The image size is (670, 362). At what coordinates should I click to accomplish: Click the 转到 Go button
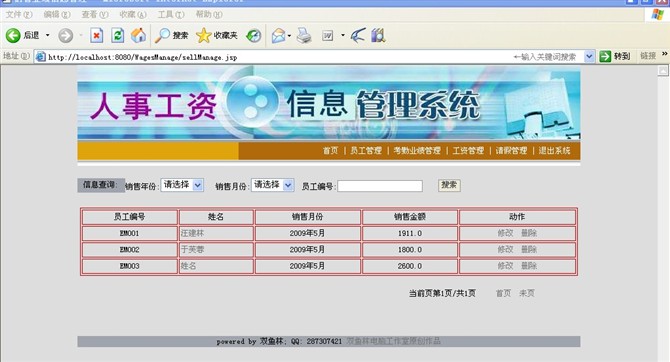coord(615,56)
